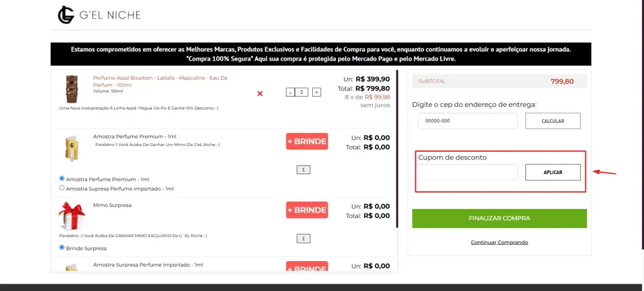Click BRINDE badge for Mimo Surpresa
The image size is (644, 291).
pyautogui.click(x=307, y=210)
